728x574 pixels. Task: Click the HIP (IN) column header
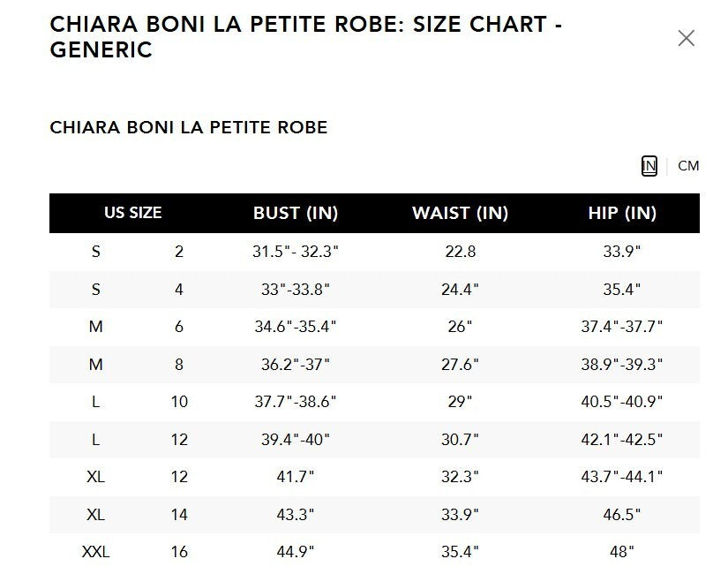coord(622,213)
